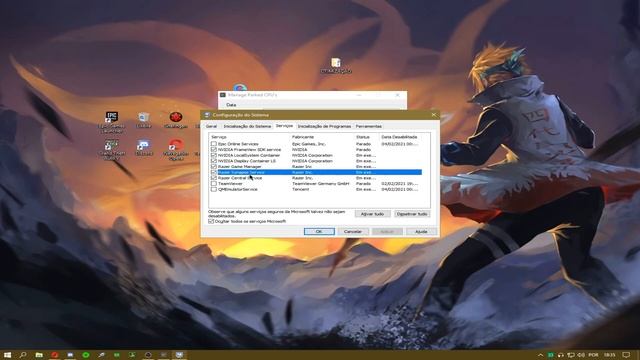The width and height of the screenshot is (640, 360).
Task: Toggle Epic Online Services checkbox
Action: click(213, 144)
